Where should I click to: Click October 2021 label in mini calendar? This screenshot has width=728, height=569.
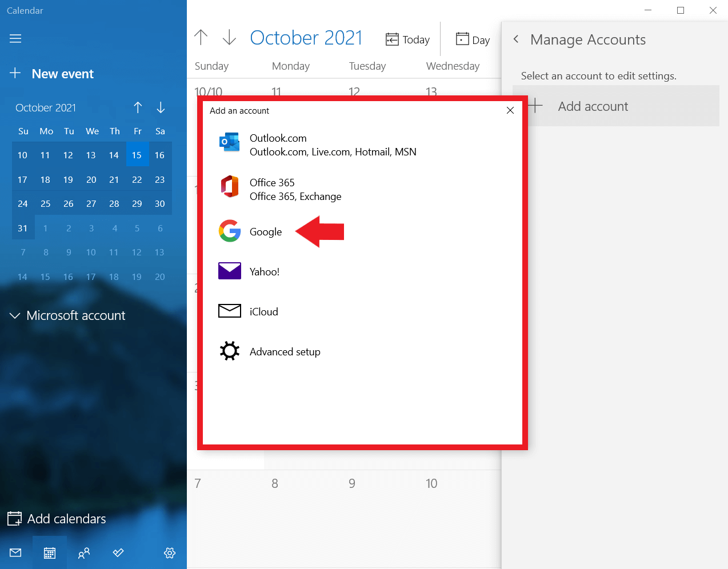point(46,107)
